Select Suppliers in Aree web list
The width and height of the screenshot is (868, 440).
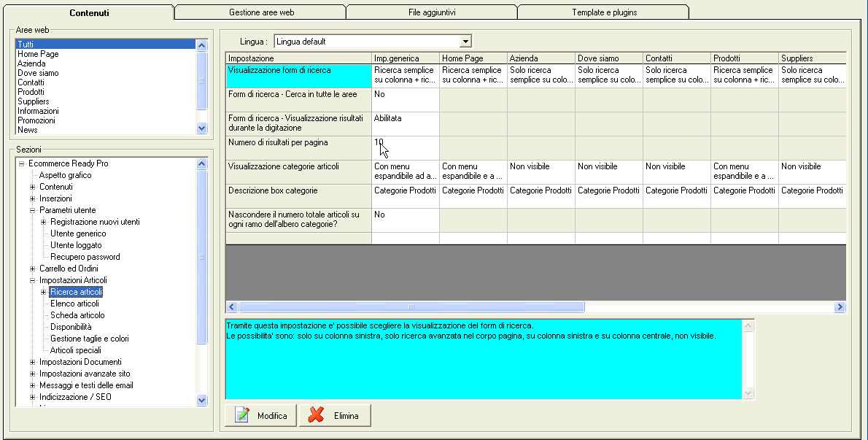[x=106, y=101]
